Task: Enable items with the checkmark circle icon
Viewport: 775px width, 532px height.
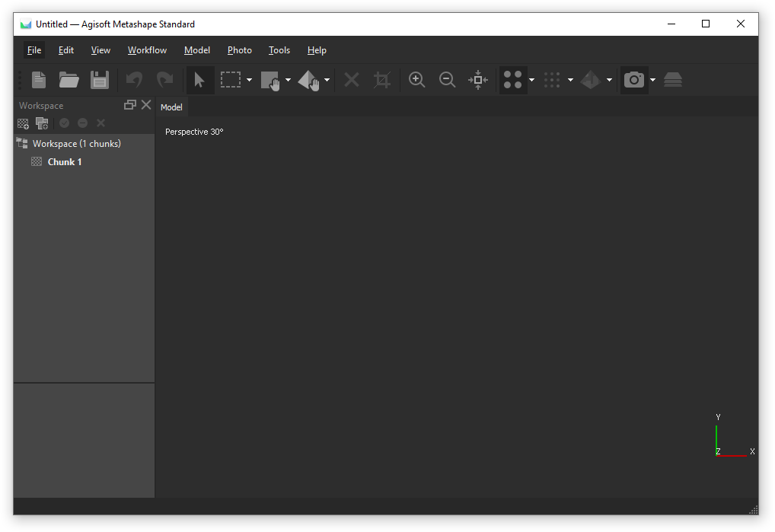Action: pyautogui.click(x=64, y=123)
